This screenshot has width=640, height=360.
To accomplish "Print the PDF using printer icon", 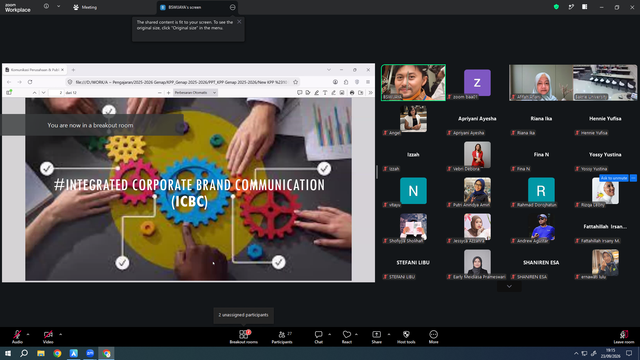I will click(x=352, y=93).
